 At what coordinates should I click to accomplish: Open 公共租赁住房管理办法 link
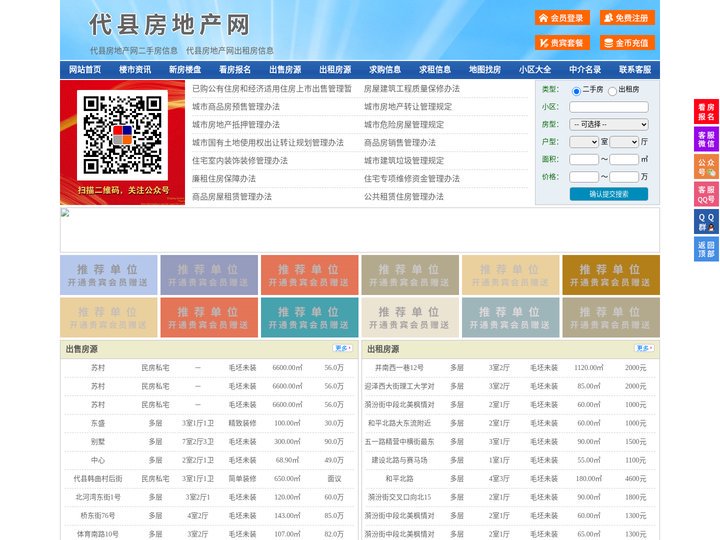404,197
